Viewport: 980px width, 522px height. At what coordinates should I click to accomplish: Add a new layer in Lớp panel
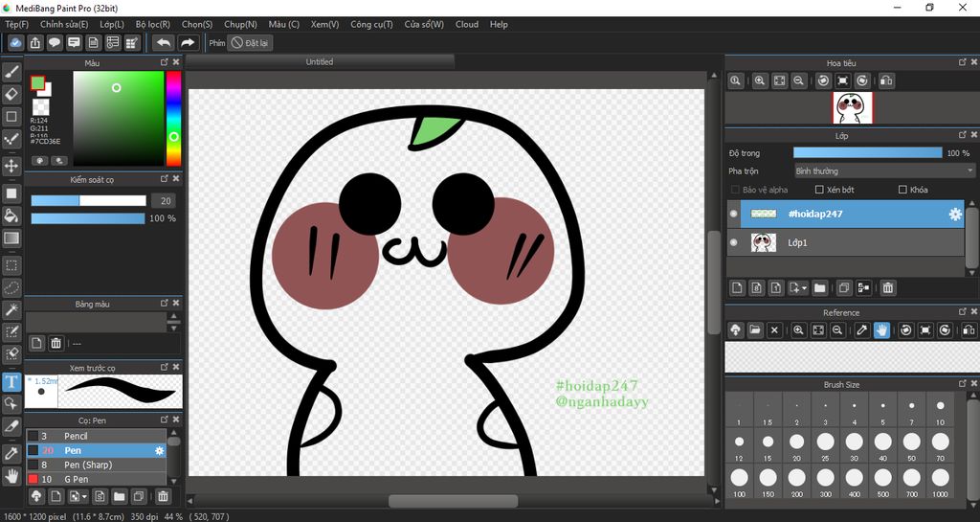tap(738, 287)
